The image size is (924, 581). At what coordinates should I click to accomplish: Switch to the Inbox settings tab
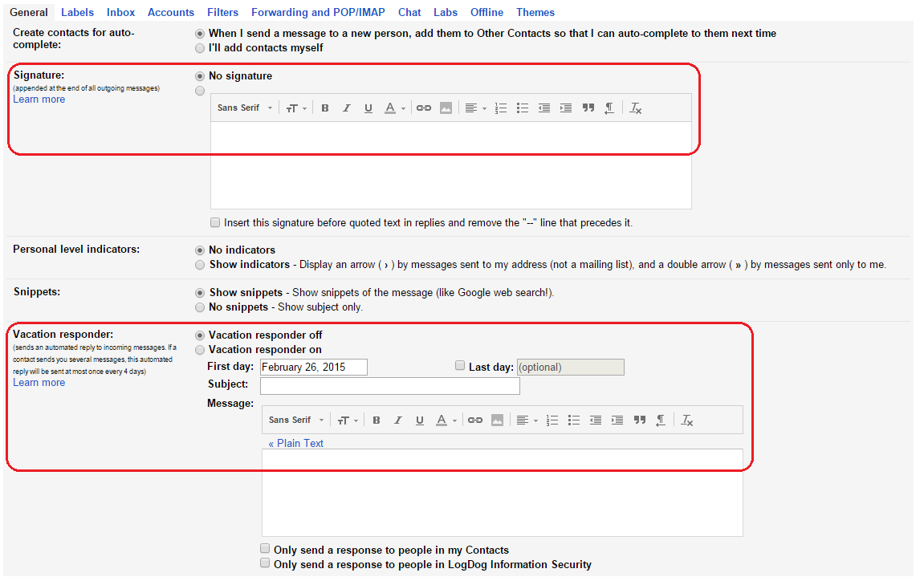(x=120, y=12)
